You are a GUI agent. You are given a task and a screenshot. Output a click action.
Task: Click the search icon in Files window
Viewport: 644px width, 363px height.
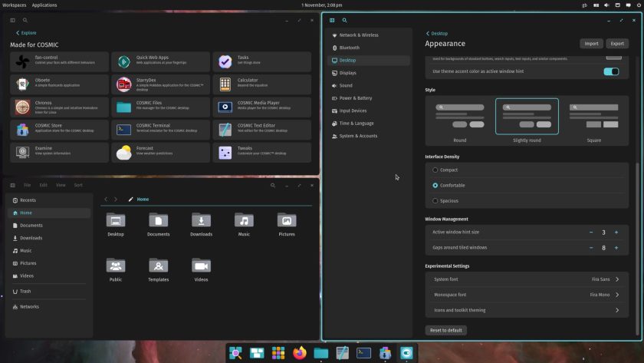click(273, 186)
